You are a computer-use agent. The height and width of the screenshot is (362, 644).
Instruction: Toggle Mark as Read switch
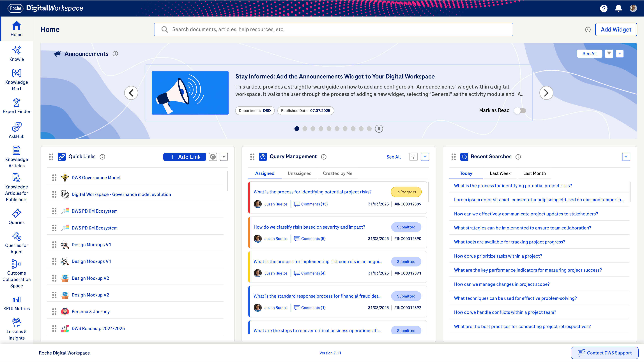click(520, 110)
